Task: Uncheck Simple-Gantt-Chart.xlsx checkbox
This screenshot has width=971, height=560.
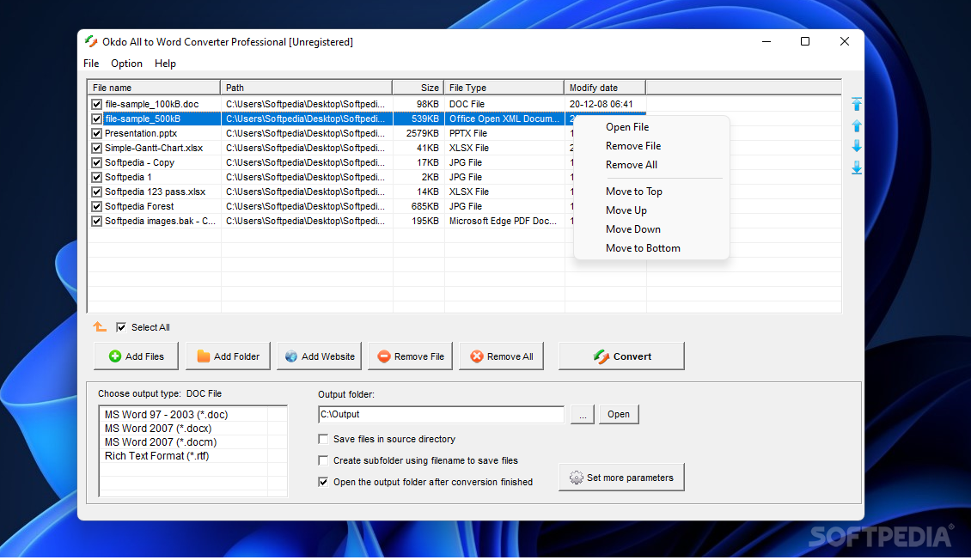Action: [x=96, y=148]
